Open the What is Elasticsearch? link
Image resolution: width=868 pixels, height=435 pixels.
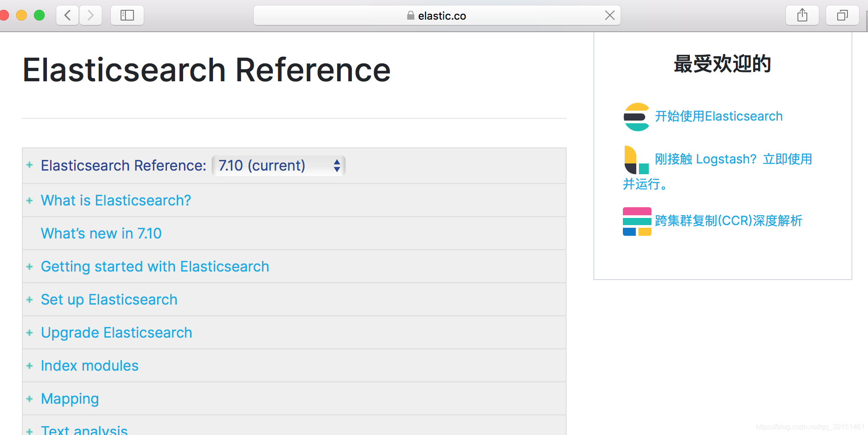click(x=116, y=201)
